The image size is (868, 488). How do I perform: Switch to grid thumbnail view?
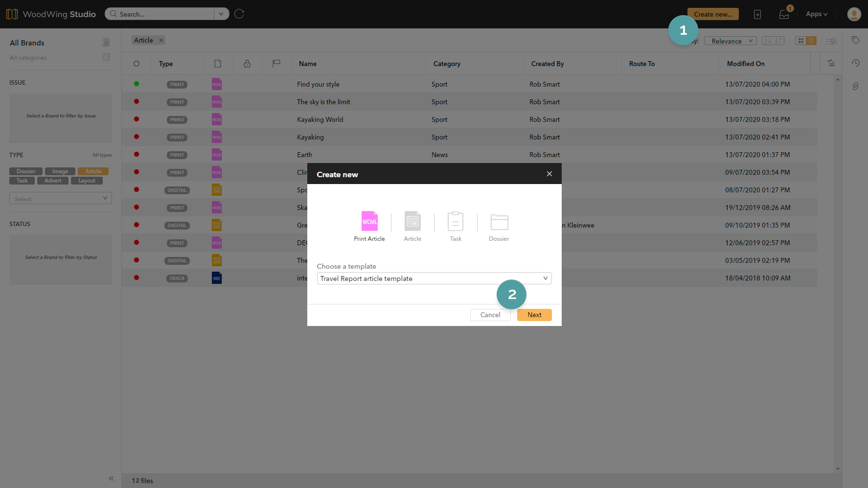click(800, 41)
